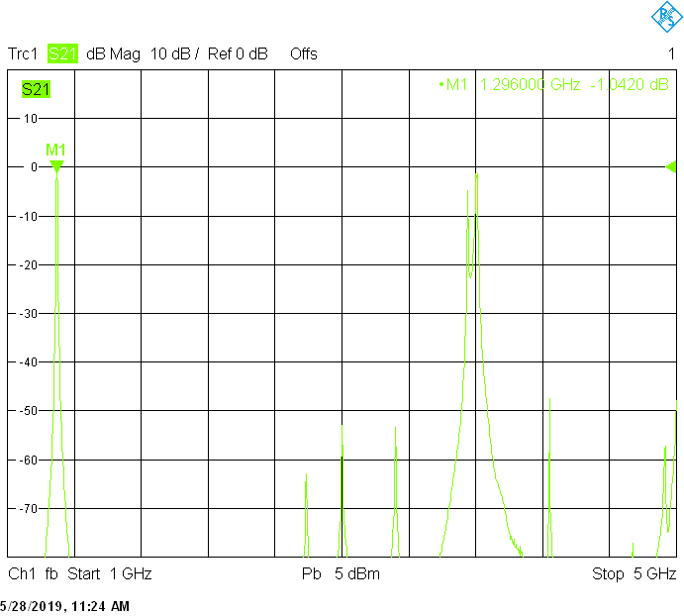Click the M1 marker label above the triangle
Viewport: 684px width, 616px height.
click(55, 150)
